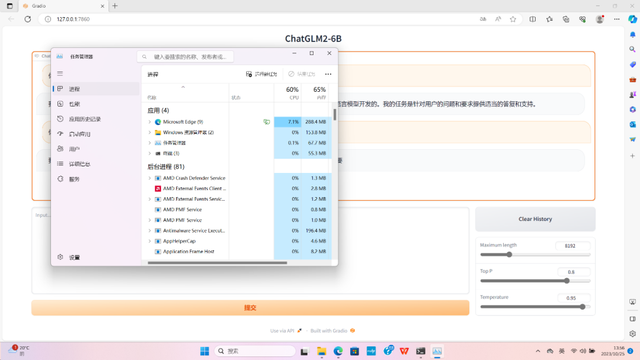This screenshot has width=640, height=360.
Task: Sort processes by the CPU column header
Action: pos(288,93)
